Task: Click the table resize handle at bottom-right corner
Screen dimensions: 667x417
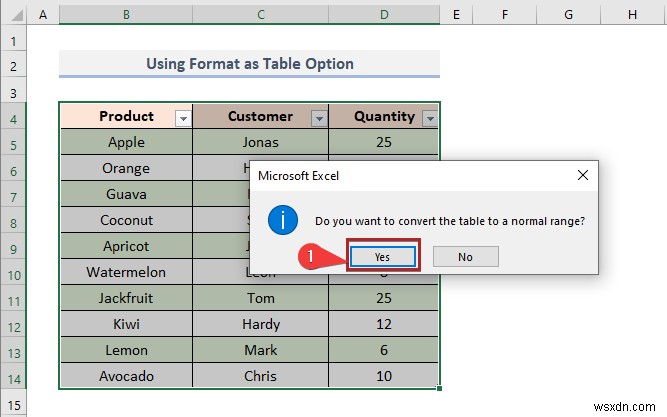Action: click(x=439, y=388)
